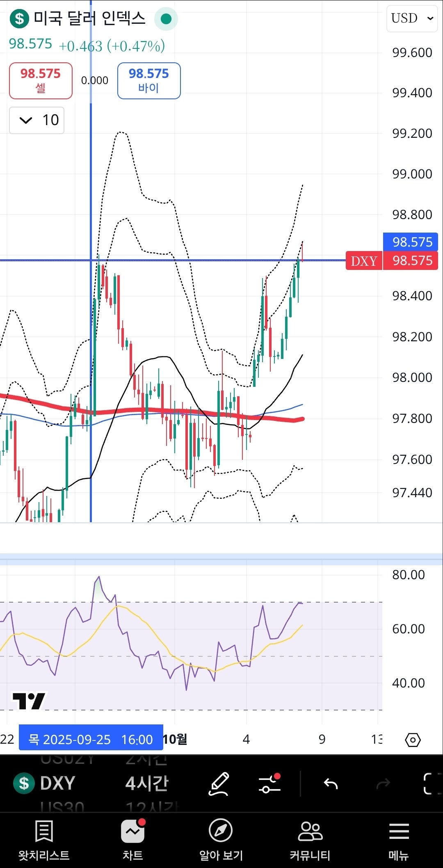Open the 왓치리스트 watchlist tab
Screen dimensions: 443x868
44,840
